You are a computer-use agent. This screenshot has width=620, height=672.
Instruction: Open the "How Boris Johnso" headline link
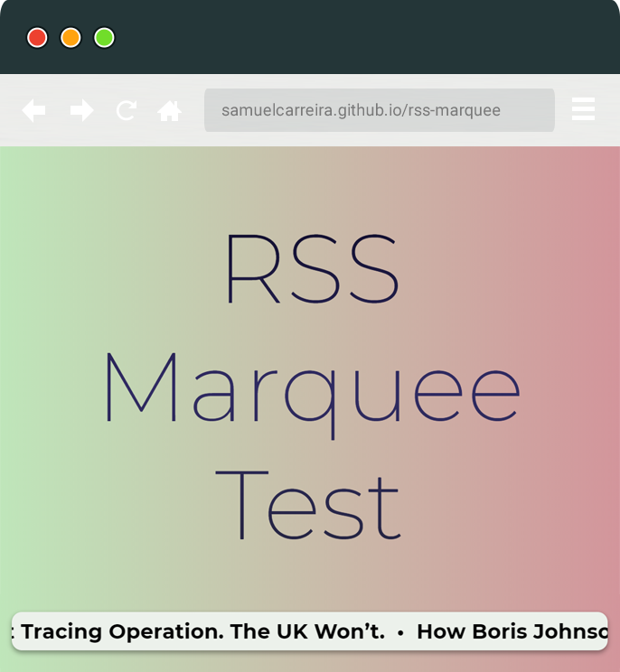click(511, 631)
